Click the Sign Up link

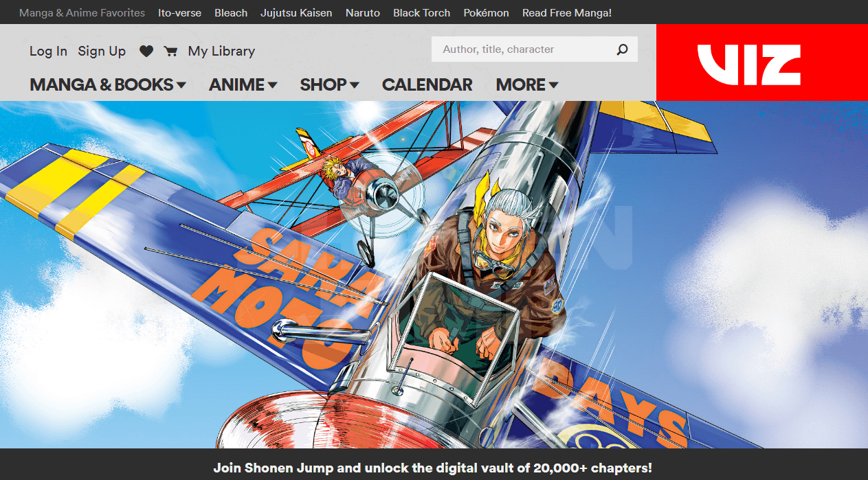tap(102, 51)
